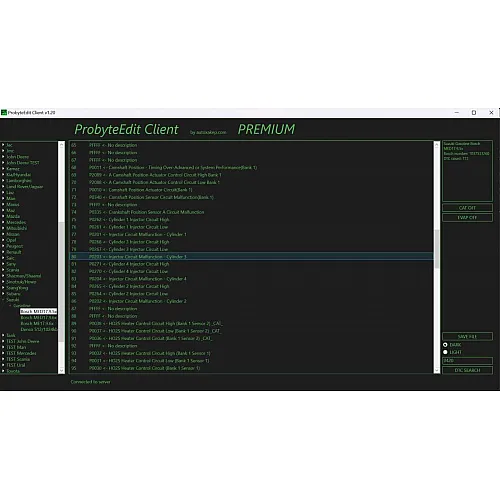The image size is (500, 500).
Task: Select the Mazda brand in tree
Action: 13,216
